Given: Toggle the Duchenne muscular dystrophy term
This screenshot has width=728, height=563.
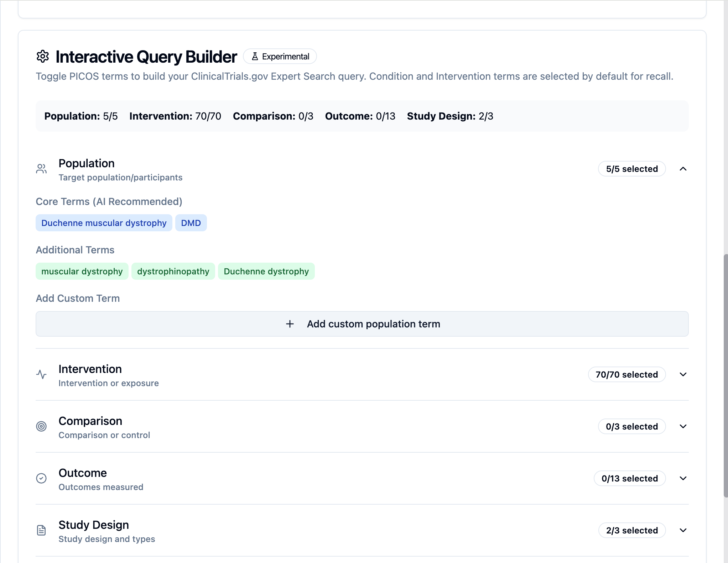Looking at the screenshot, I should (x=104, y=223).
